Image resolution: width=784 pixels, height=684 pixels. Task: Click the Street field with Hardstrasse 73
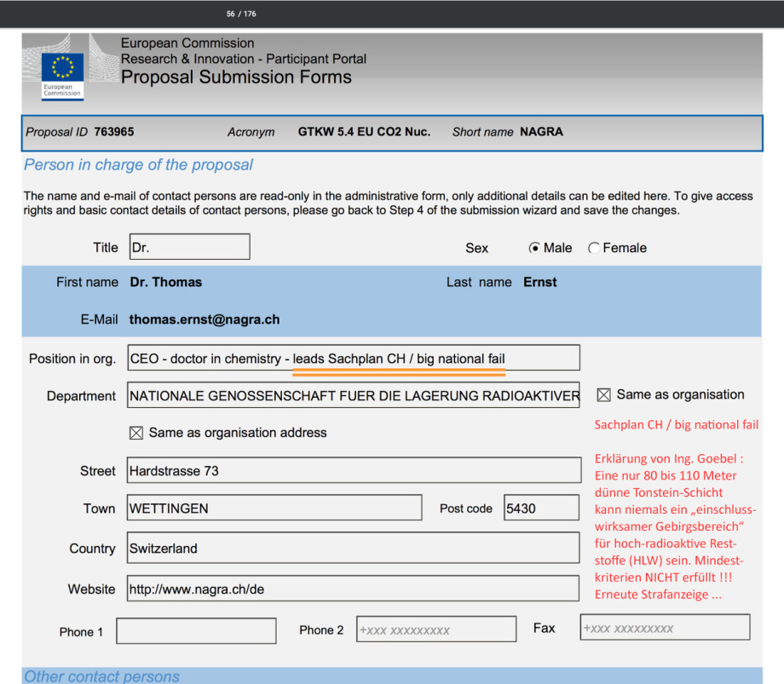(x=353, y=471)
